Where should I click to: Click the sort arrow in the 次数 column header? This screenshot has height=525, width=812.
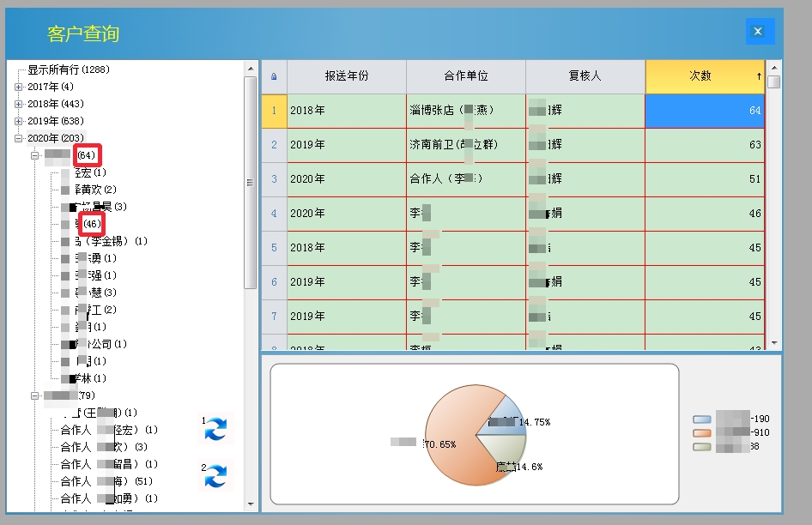(758, 76)
